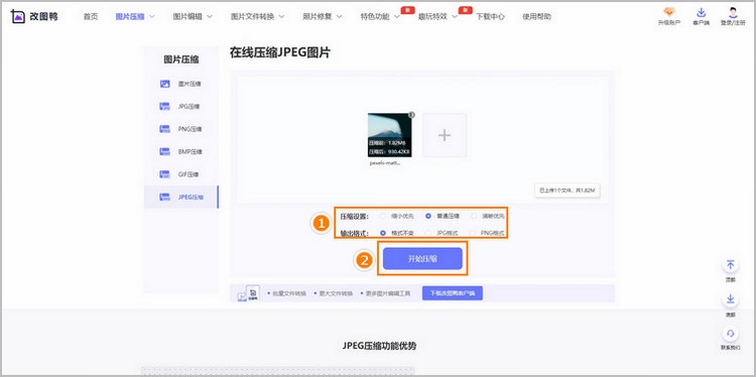Go to 下载中心

[x=490, y=16]
